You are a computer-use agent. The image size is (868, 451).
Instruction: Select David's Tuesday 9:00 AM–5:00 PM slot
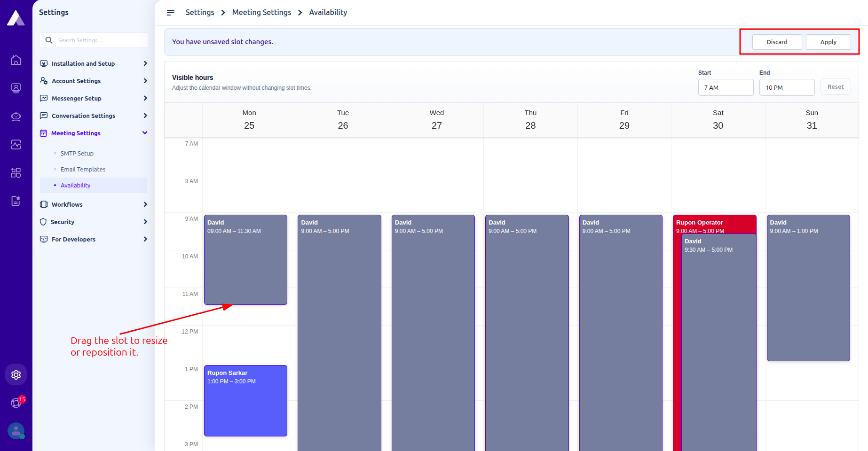pos(339,333)
